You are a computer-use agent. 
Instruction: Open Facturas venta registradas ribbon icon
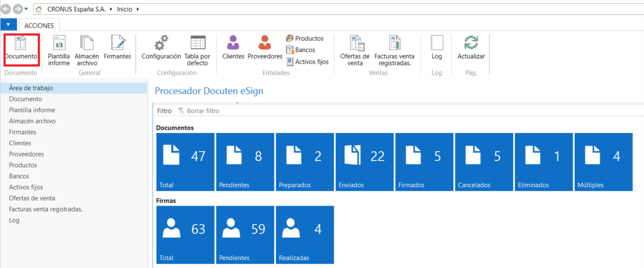[x=395, y=51]
